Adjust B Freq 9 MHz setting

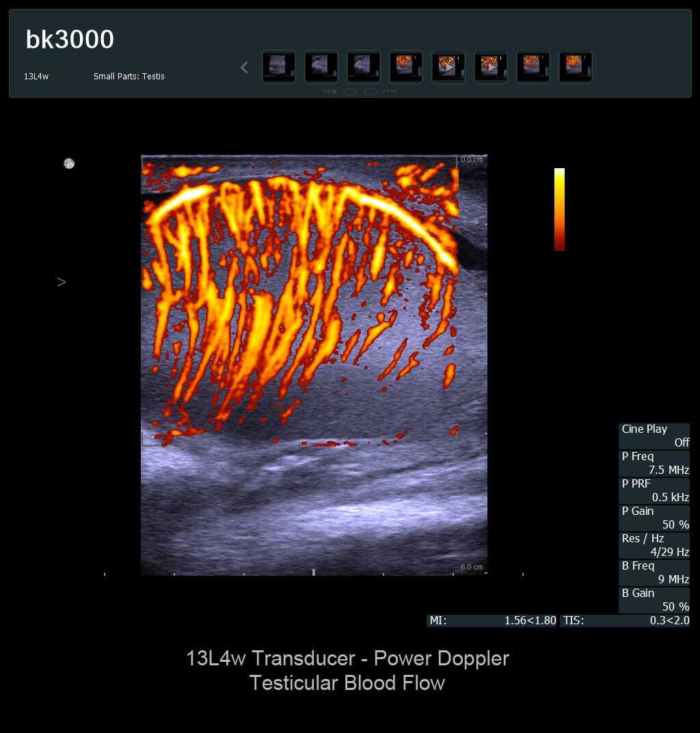pos(654,572)
